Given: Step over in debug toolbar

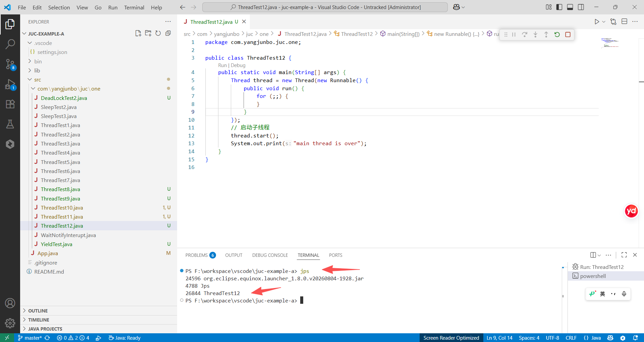Looking at the screenshot, I should [525, 35].
